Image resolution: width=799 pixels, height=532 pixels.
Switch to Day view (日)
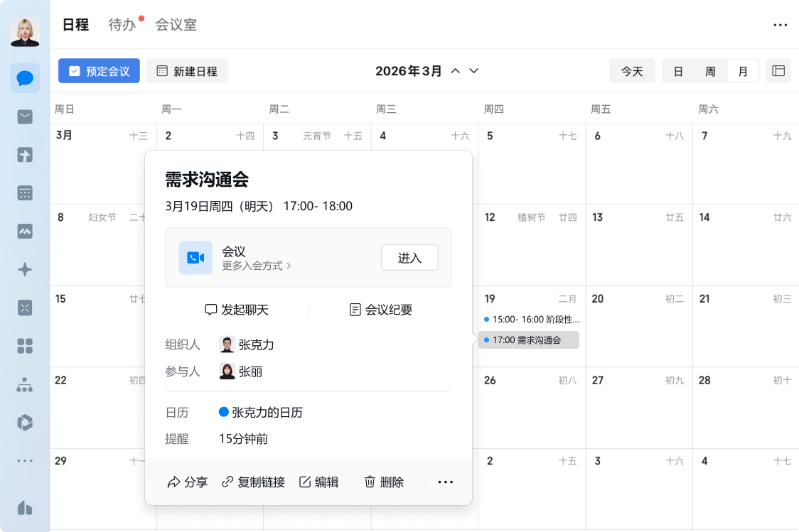[678, 72]
